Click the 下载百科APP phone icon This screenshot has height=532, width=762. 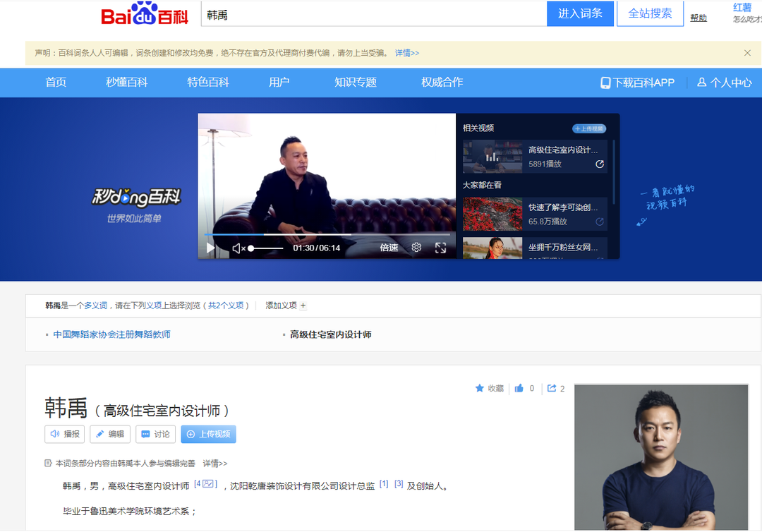click(605, 83)
